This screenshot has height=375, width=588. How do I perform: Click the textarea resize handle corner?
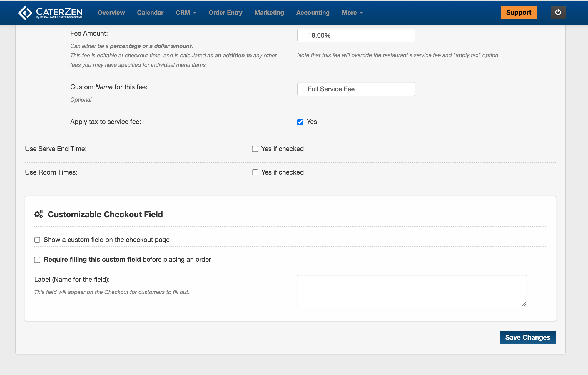(524, 304)
